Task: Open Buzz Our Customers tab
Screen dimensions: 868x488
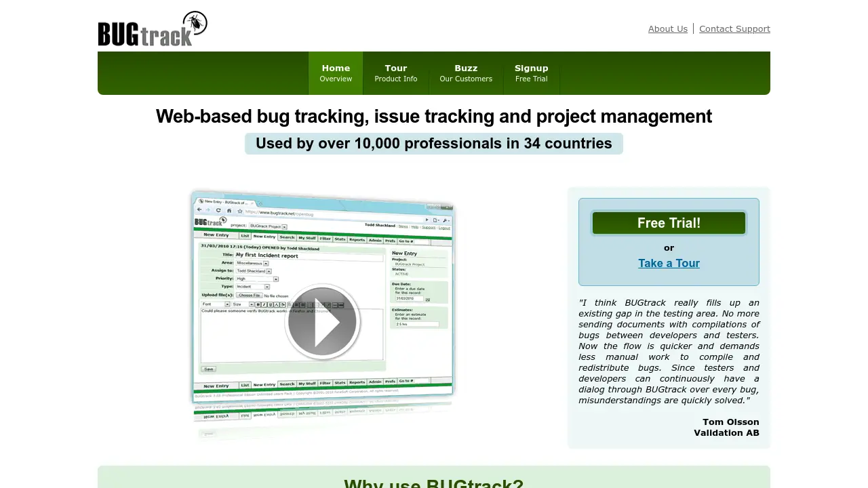Action: coord(466,73)
